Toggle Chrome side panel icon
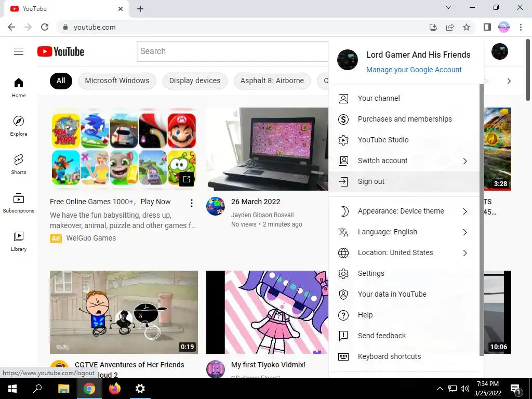 pos(487,27)
